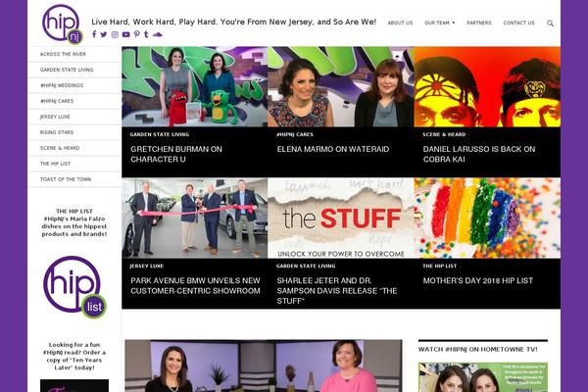The height and width of the screenshot is (392, 588).
Task: Open the Elena Marmo interview thumbnail
Action: (341, 86)
